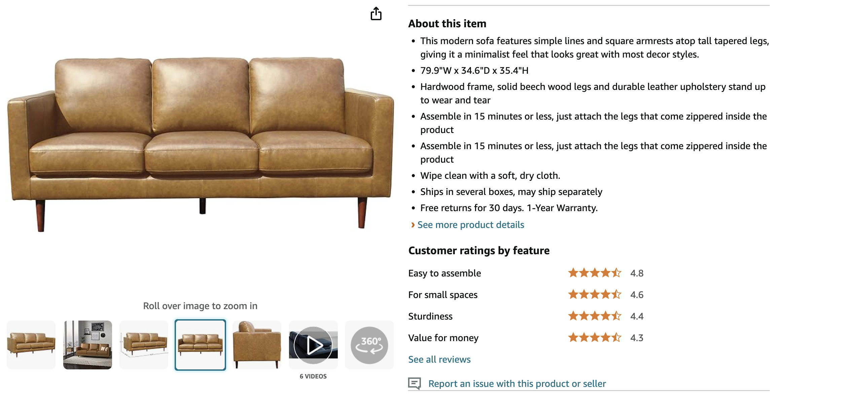The height and width of the screenshot is (398, 868).
Task: Select the first sofa thumbnail
Action: point(31,345)
